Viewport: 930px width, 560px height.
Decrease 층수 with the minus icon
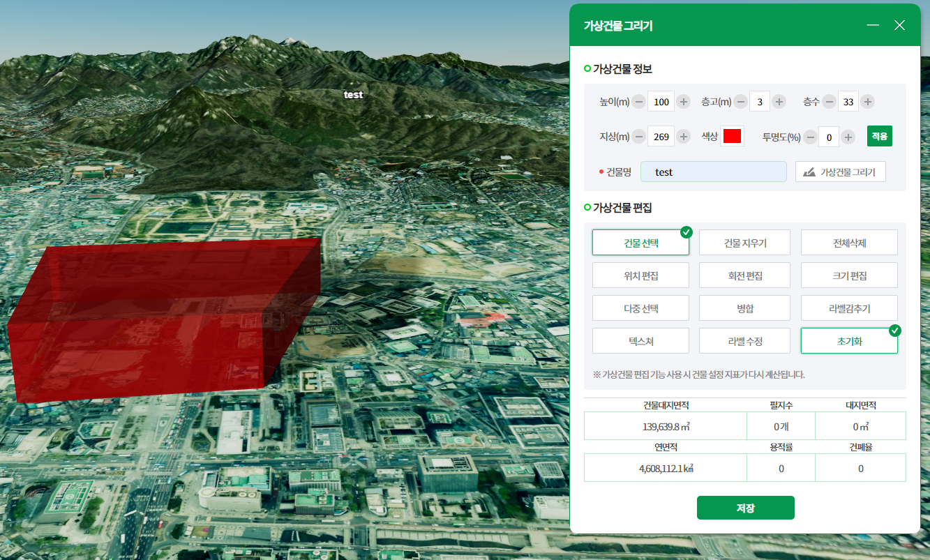pos(829,102)
